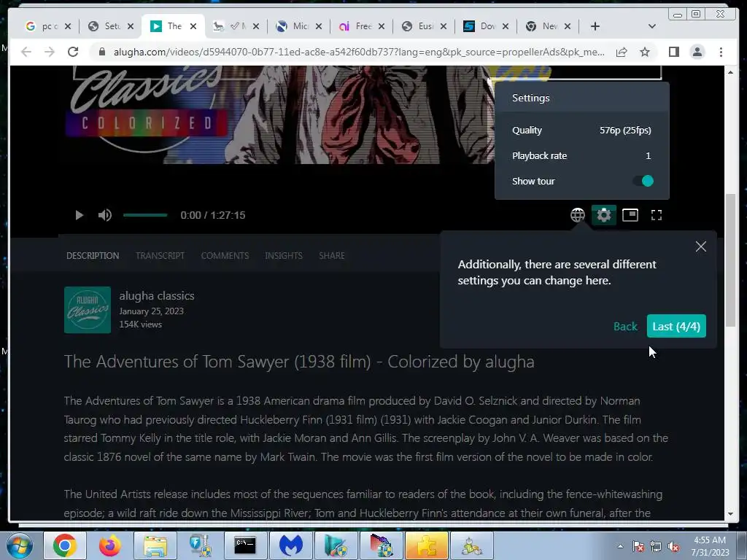The width and height of the screenshot is (747, 560).
Task: Open Chrome from the taskbar
Action: pos(64,545)
